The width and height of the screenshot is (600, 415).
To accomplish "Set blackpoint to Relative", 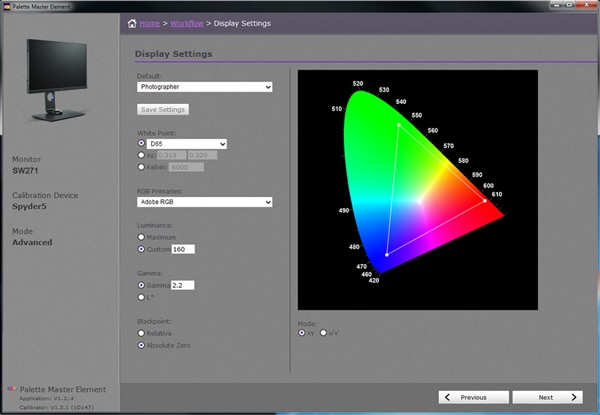I will [x=141, y=334].
